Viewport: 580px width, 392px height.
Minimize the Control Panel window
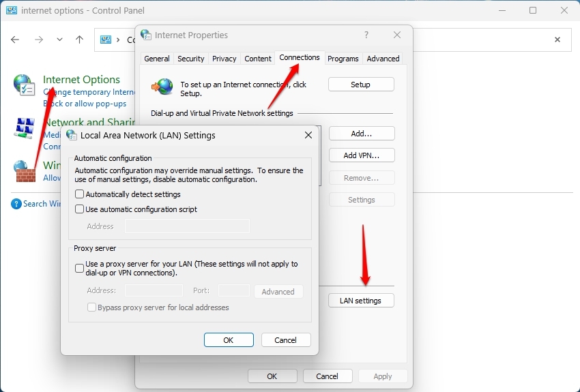pyautogui.click(x=502, y=10)
